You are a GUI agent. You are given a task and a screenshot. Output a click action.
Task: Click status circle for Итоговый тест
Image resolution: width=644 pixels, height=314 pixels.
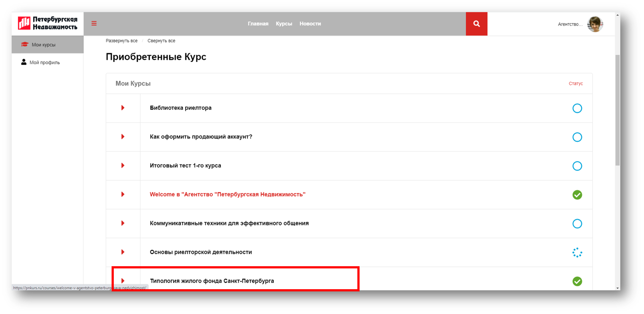(x=577, y=166)
